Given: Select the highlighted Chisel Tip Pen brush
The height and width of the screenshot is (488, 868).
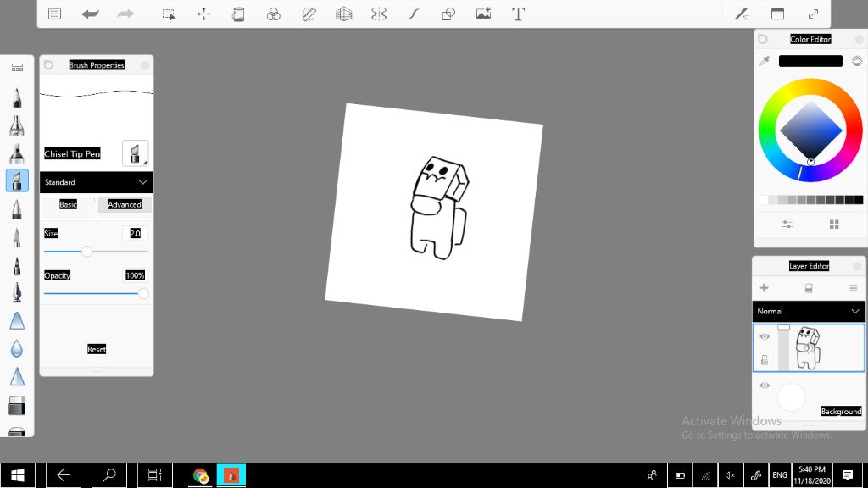Looking at the screenshot, I should pos(17,181).
